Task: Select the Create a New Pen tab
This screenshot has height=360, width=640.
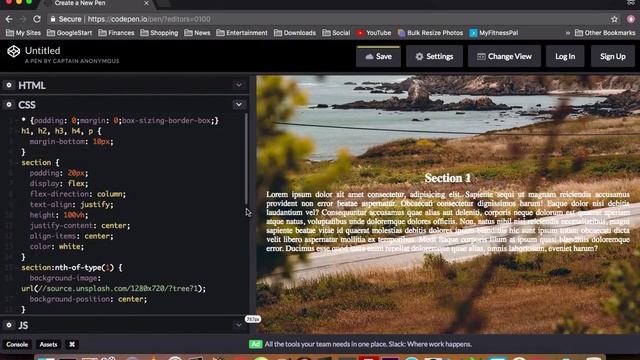Action: pyautogui.click(x=95, y=3)
